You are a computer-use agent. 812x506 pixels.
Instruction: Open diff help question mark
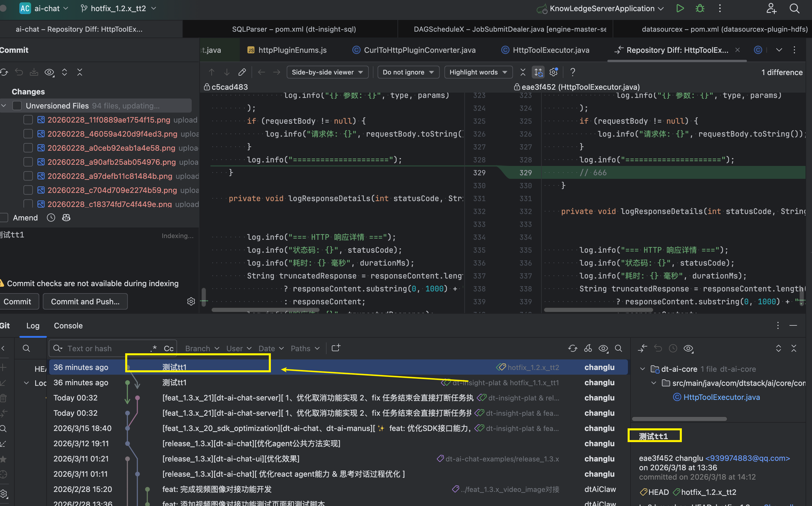573,72
